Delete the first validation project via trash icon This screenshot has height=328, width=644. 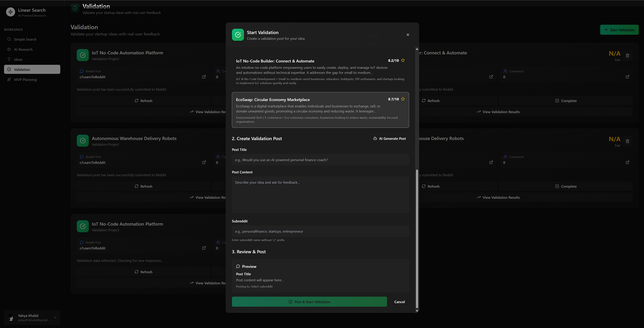pos(628,55)
